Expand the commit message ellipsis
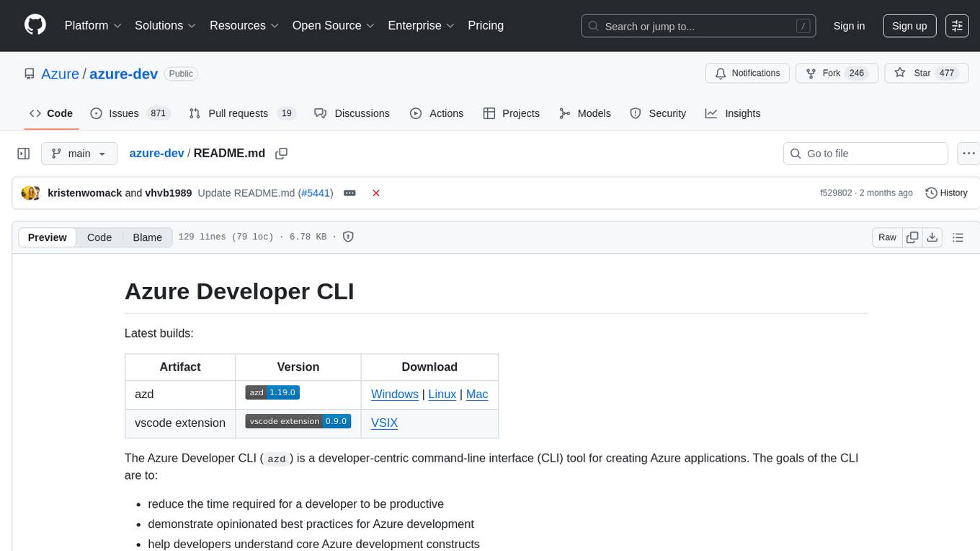This screenshot has width=980, height=551. (x=349, y=193)
